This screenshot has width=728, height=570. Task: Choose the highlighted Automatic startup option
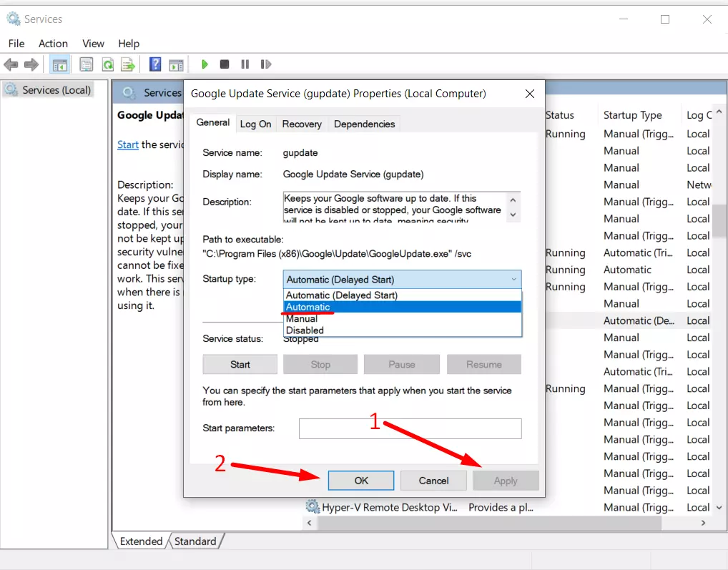pyautogui.click(x=402, y=307)
